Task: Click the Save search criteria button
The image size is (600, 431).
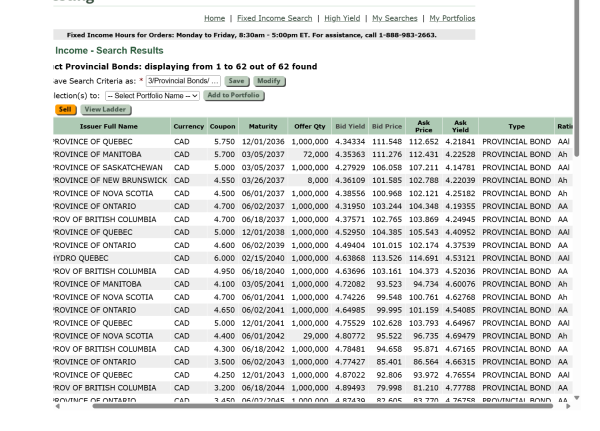Action: pos(236,81)
